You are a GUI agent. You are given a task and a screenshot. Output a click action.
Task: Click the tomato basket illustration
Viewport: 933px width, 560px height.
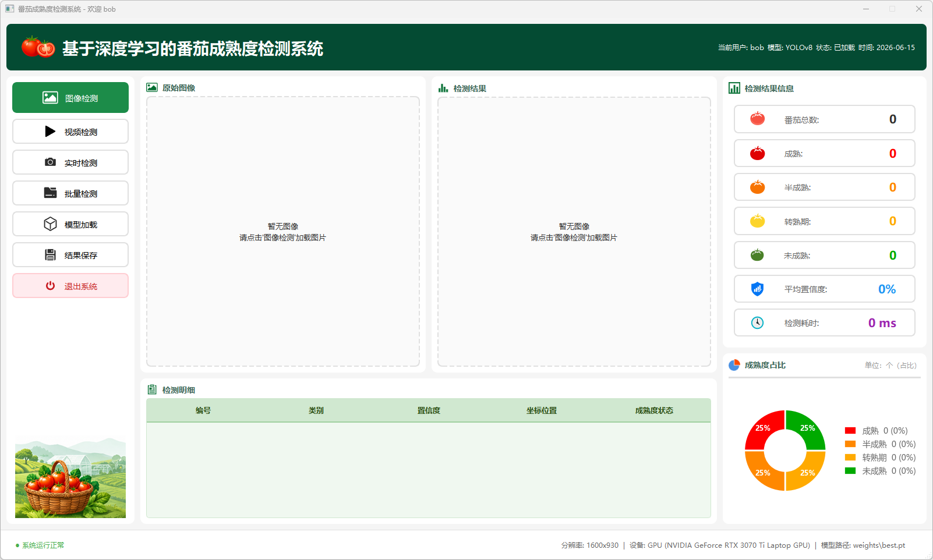click(70, 478)
